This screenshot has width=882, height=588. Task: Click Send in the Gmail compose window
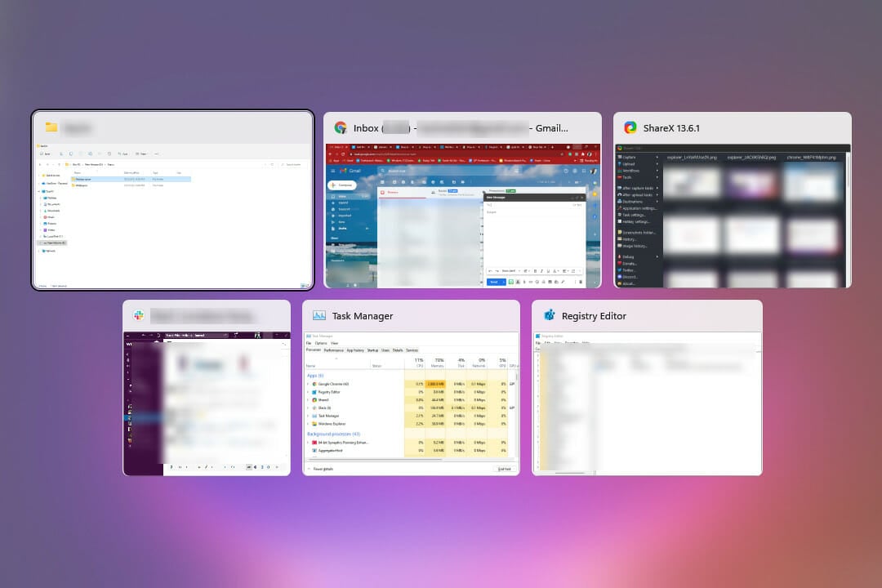coord(494,282)
